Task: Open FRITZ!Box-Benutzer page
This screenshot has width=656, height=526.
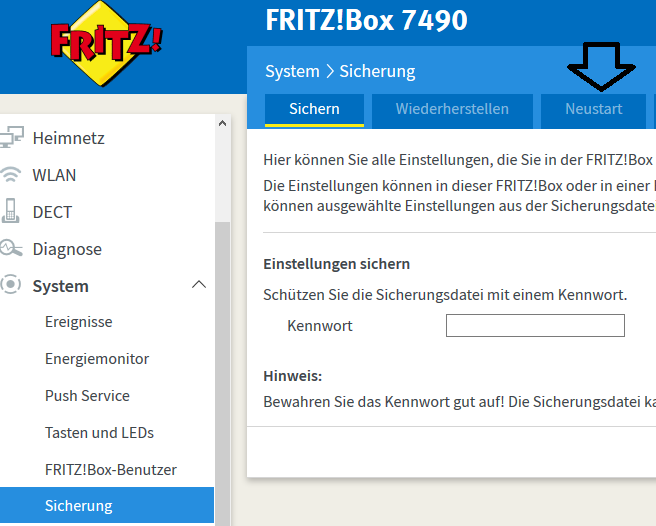Action: [x=111, y=470]
